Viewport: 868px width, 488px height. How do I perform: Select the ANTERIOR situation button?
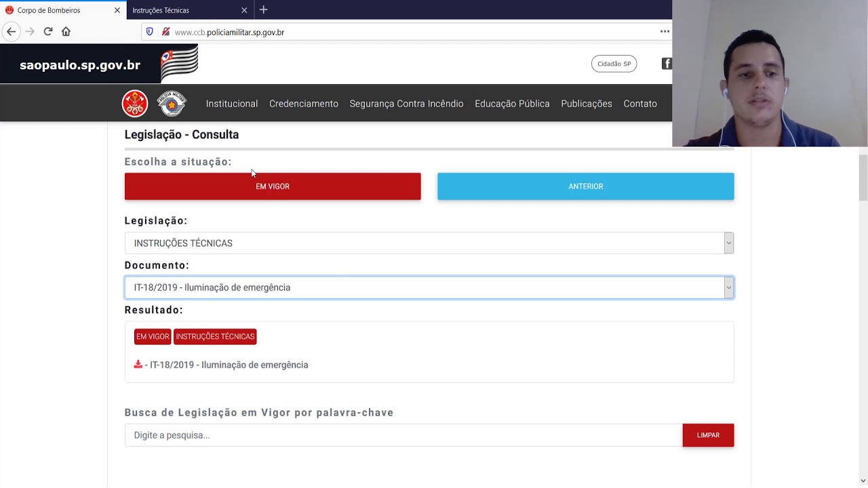coord(586,186)
